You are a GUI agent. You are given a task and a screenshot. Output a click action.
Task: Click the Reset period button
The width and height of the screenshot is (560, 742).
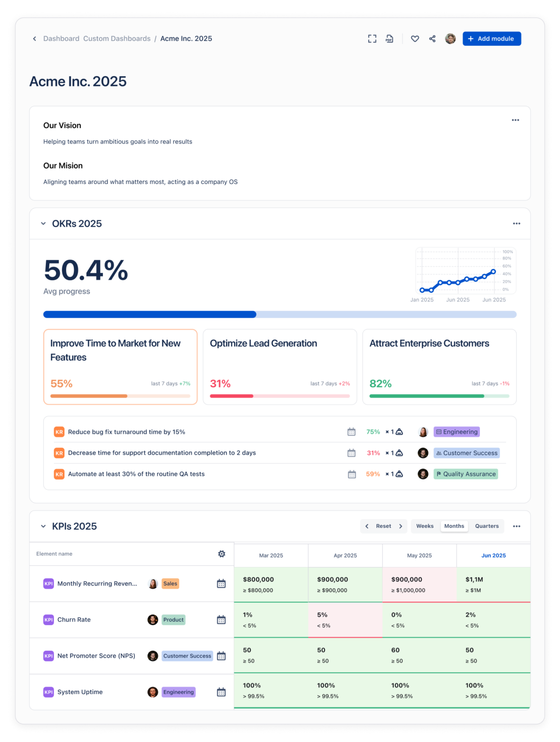384,527
